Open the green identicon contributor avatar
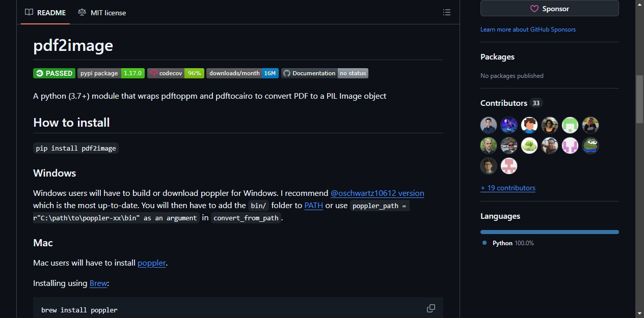This screenshot has width=644, height=318. coord(570,125)
